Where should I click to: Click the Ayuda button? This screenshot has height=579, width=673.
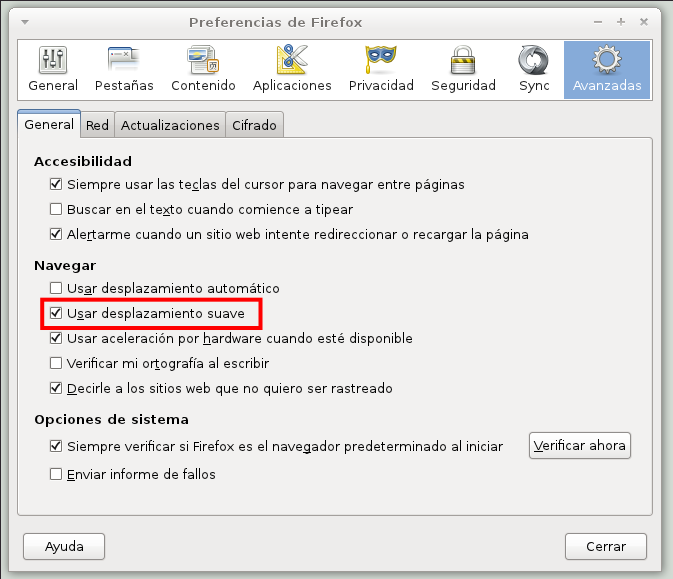tap(64, 546)
